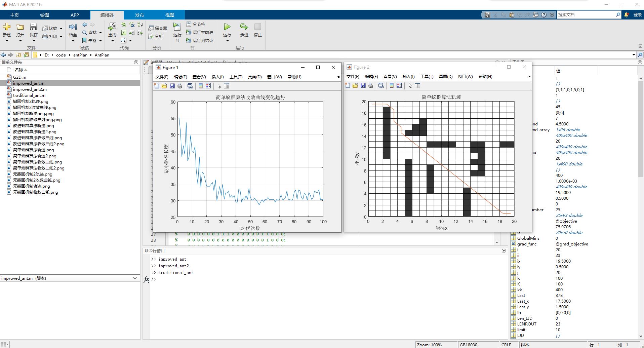Click the Run Section (运行节) icon
Screen dimensions: 644x348
tap(177, 27)
